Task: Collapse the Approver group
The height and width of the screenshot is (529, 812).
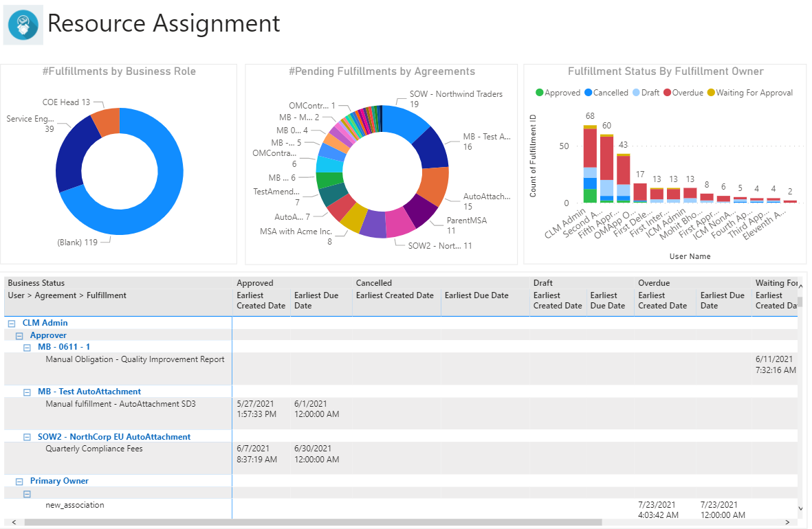Action: click(x=19, y=336)
